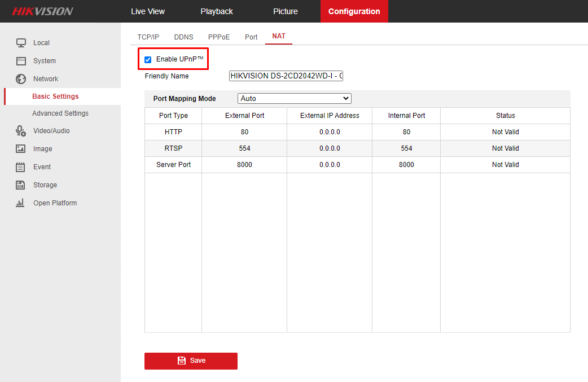Click the Friendly Name text field
The width and height of the screenshot is (588, 382).
(x=286, y=75)
